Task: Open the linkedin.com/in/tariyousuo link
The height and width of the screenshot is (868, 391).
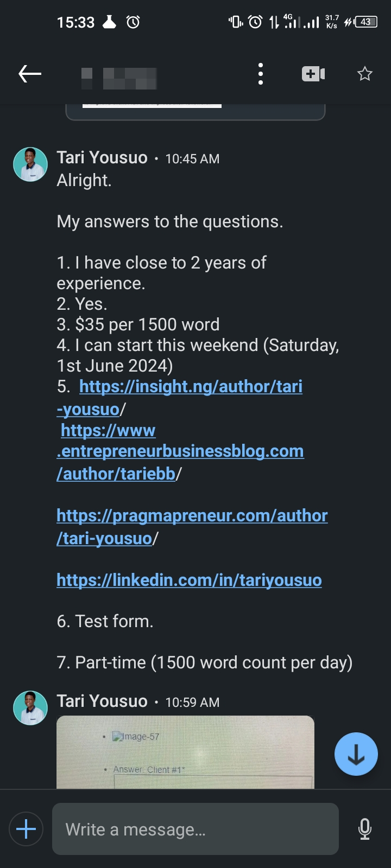Action: 189,580
